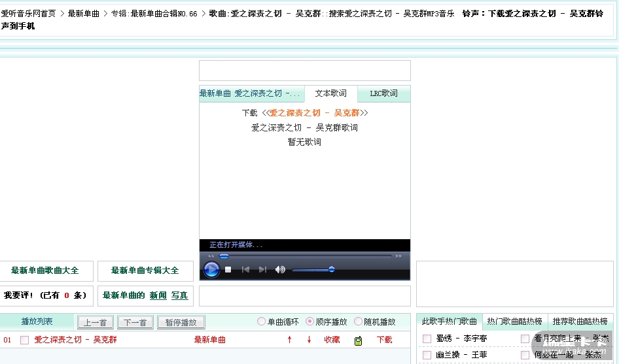Click the empty box below the media player
Viewport: 619px width, 364px height.
[x=305, y=296]
